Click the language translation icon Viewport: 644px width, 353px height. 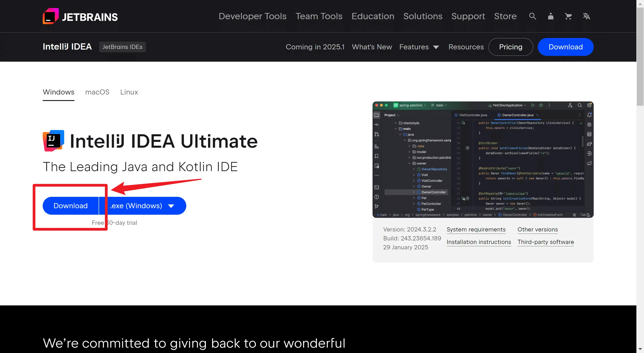point(586,16)
